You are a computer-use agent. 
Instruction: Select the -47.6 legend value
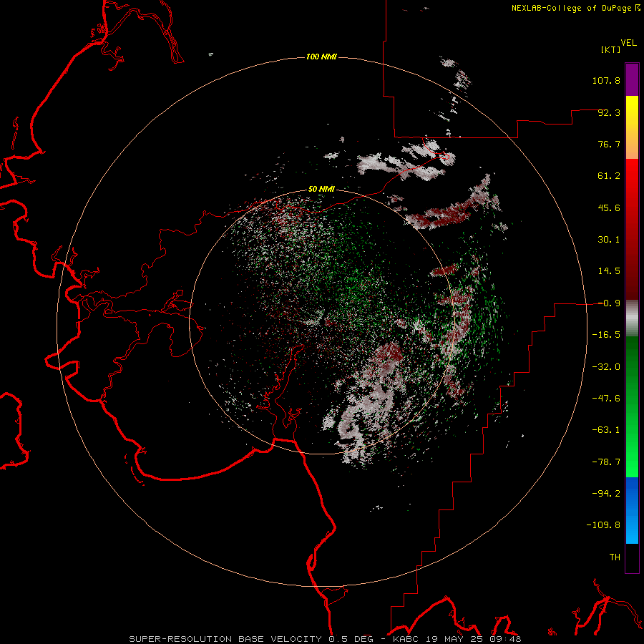click(606, 399)
